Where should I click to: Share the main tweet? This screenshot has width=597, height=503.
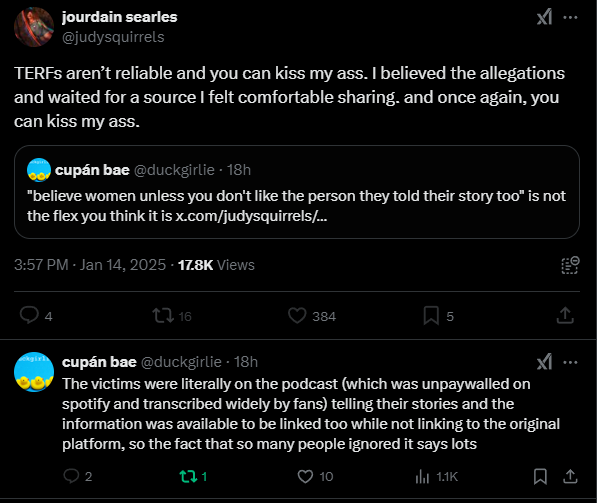click(565, 315)
